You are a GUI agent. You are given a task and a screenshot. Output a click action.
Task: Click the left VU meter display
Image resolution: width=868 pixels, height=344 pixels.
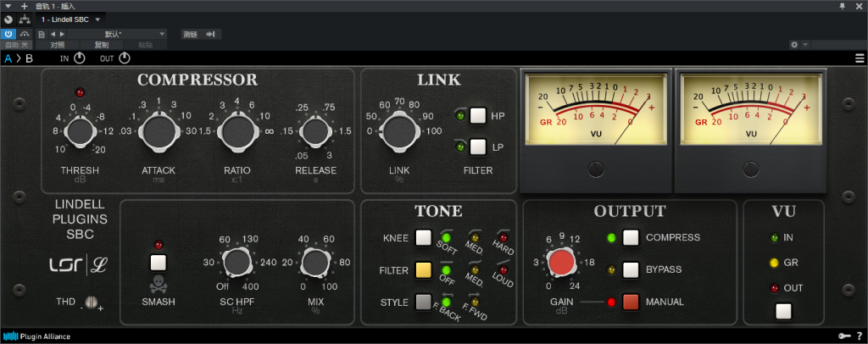click(596, 110)
